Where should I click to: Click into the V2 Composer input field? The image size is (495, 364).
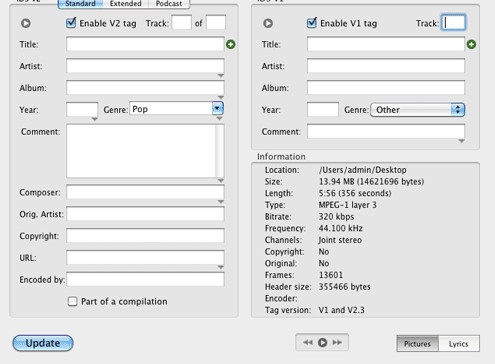coord(145,192)
